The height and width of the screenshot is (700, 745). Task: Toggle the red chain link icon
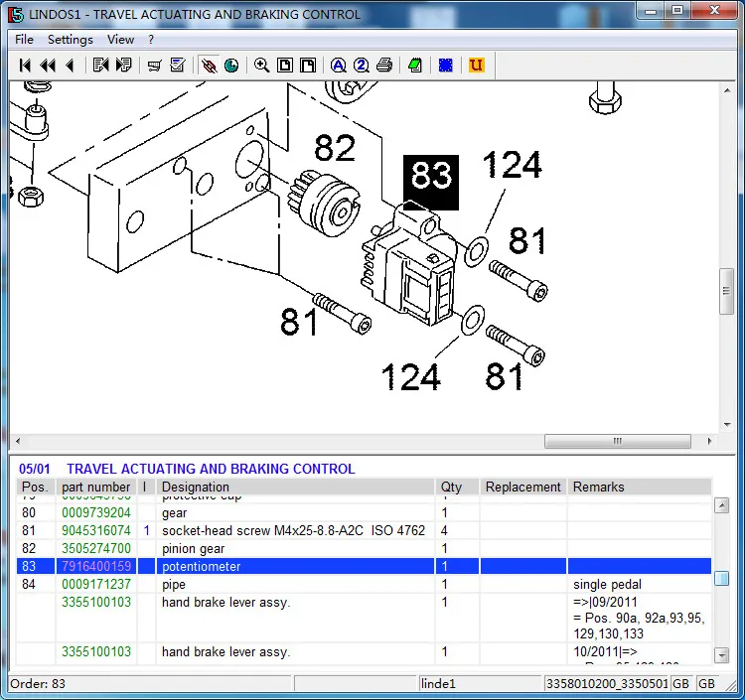209,66
